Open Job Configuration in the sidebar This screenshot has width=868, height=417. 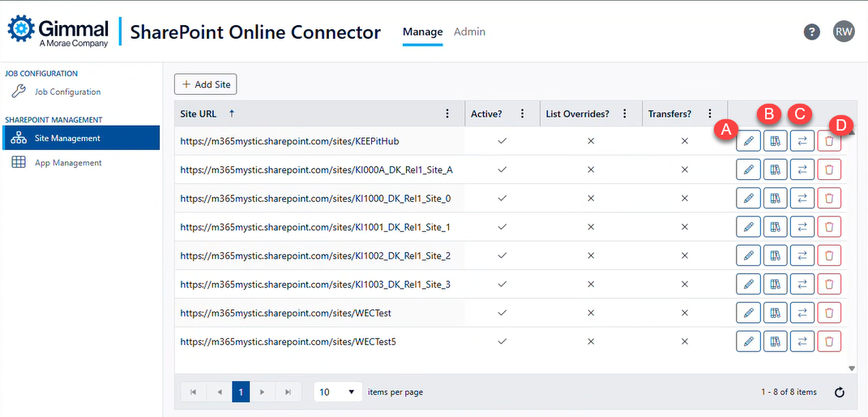click(67, 92)
